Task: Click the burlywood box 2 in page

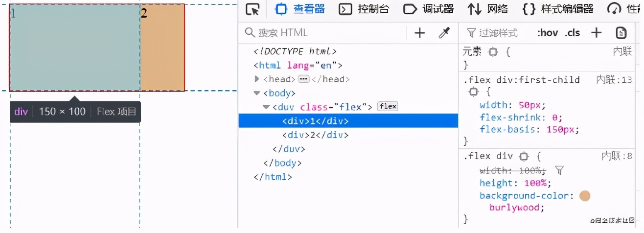Action: (x=162, y=47)
